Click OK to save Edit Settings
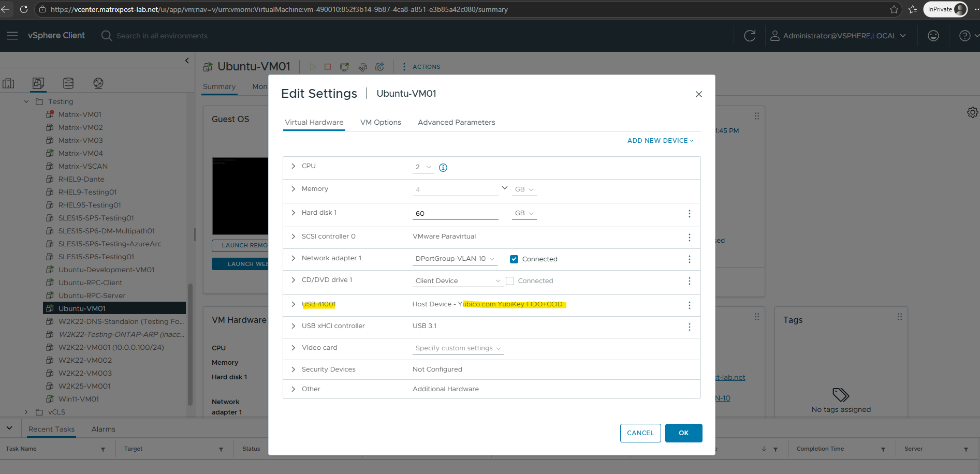This screenshot has width=980, height=474. click(x=684, y=433)
